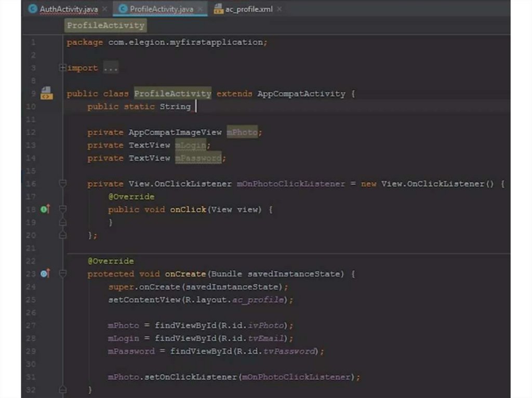Image resolution: width=532 pixels, height=398 pixels.
Task: Click the folded import ellipsis placeholder
Action: pos(110,68)
